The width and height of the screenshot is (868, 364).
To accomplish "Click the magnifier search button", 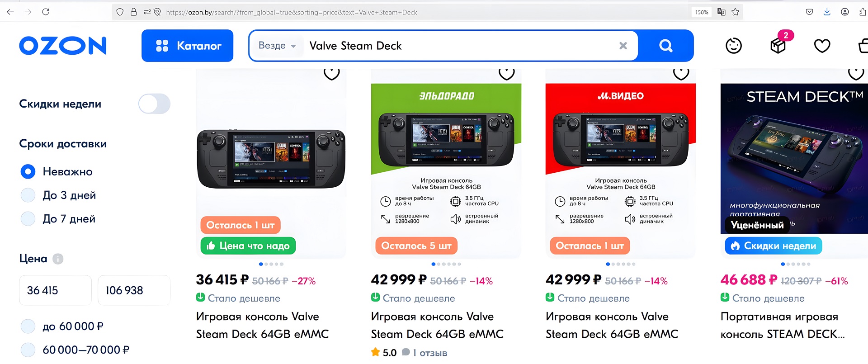I will click(x=665, y=46).
